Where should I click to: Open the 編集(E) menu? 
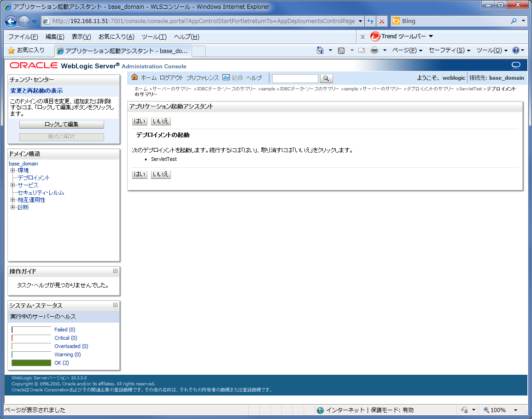[x=55, y=37]
